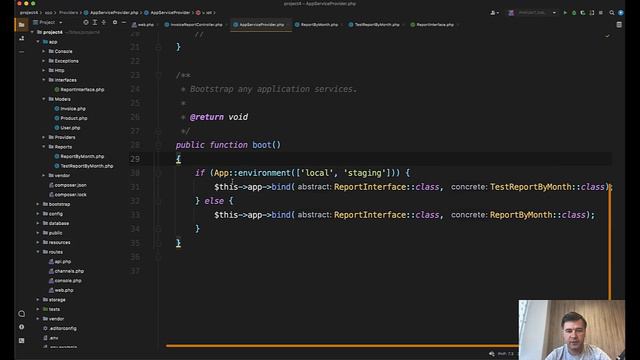Expand the database folder
This screenshot has width=640, height=360.
click(38, 223)
